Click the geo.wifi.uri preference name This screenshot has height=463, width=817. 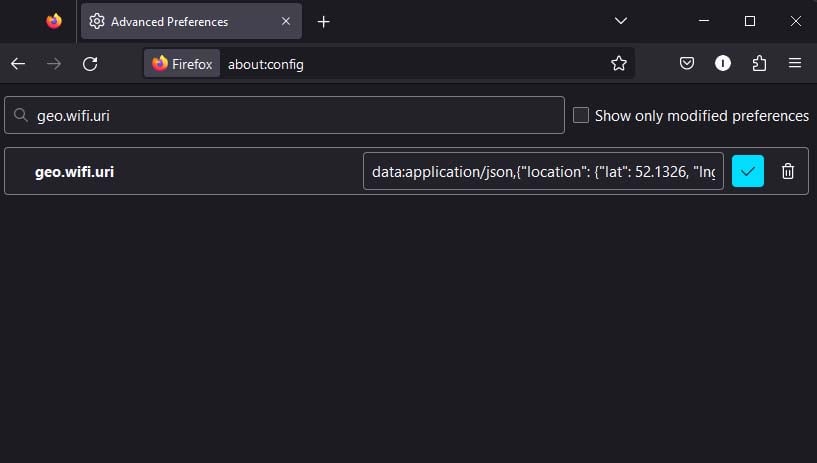(x=74, y=172)
